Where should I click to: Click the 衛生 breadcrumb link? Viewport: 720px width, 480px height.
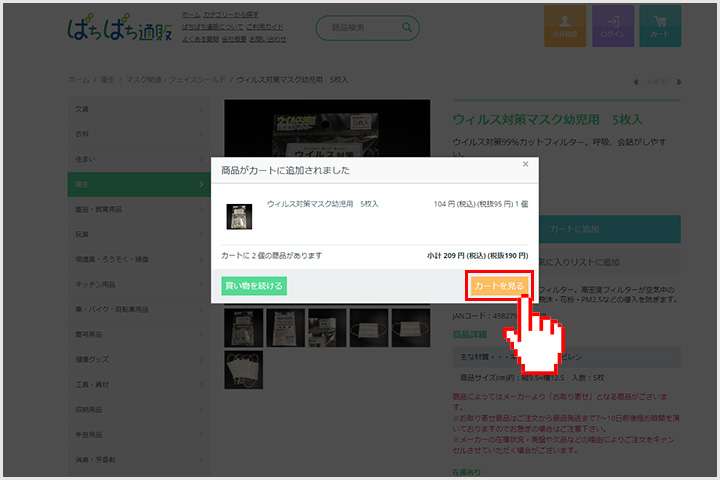(x=107, y=79)
